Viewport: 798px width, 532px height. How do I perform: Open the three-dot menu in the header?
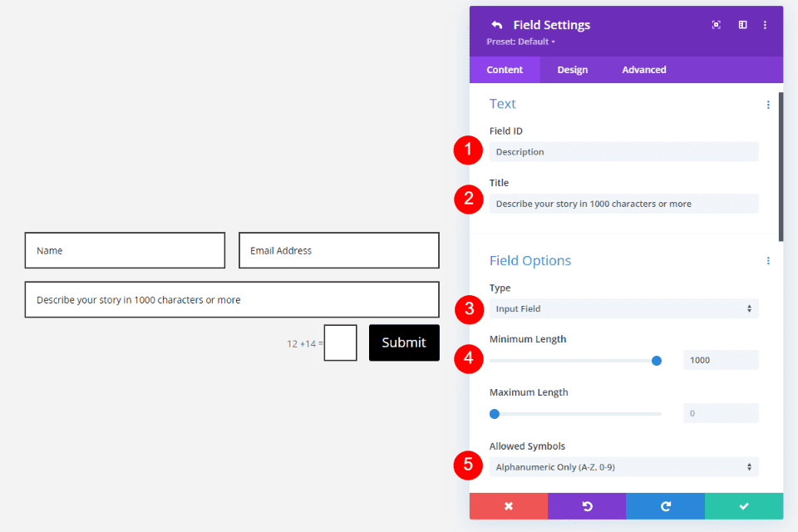[766, 25]
